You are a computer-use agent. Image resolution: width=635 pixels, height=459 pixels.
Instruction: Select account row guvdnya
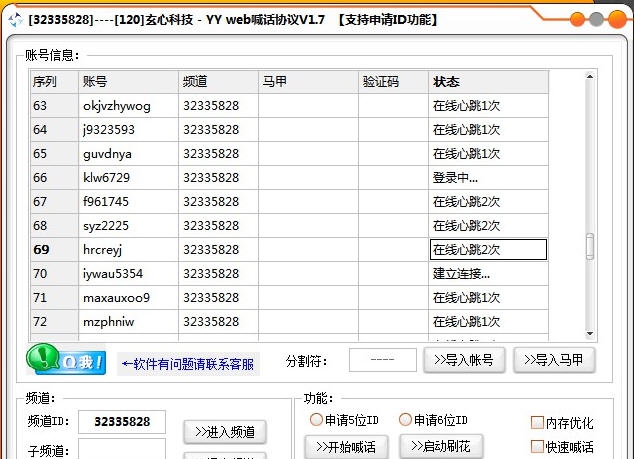[290, 154]
